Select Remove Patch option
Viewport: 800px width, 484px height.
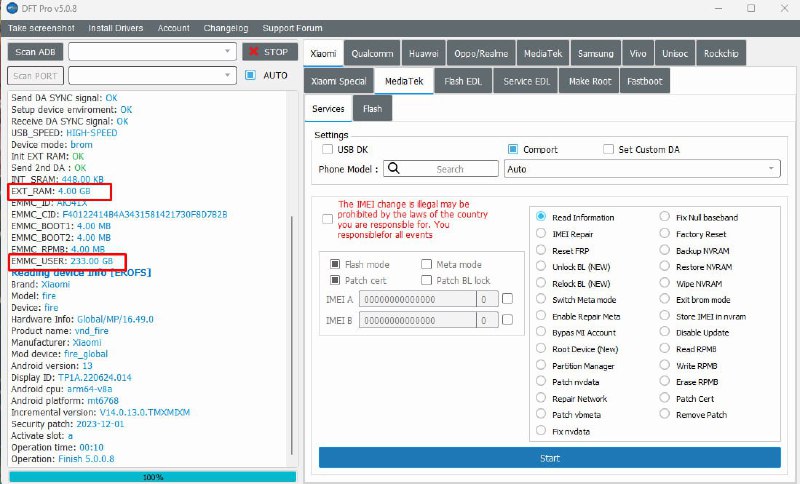(664, 414)
